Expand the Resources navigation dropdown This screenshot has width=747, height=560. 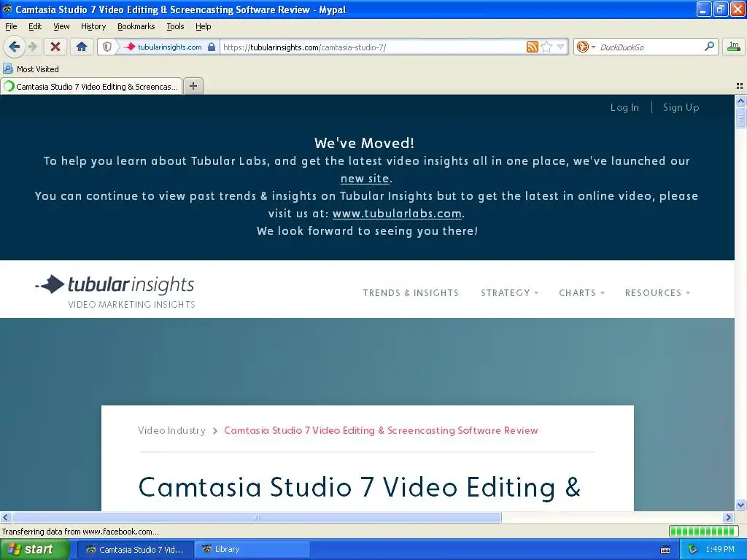pyautogui.click(x=657, y=292)
